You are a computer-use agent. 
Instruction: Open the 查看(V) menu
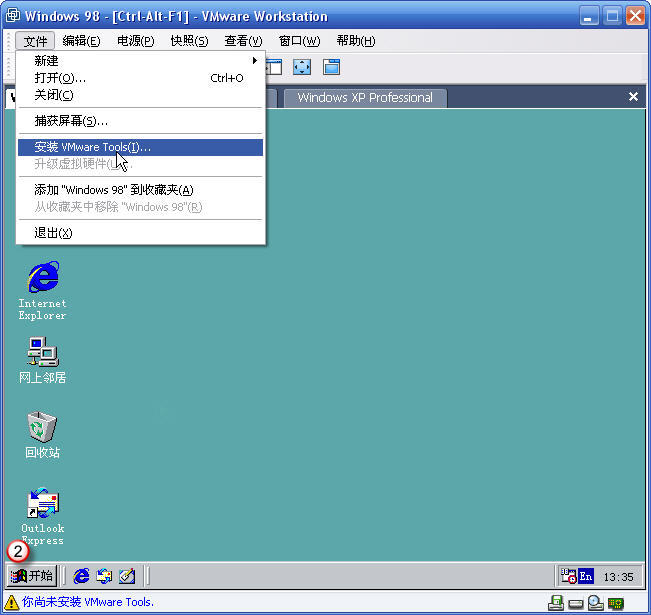(x=243, y=41)
